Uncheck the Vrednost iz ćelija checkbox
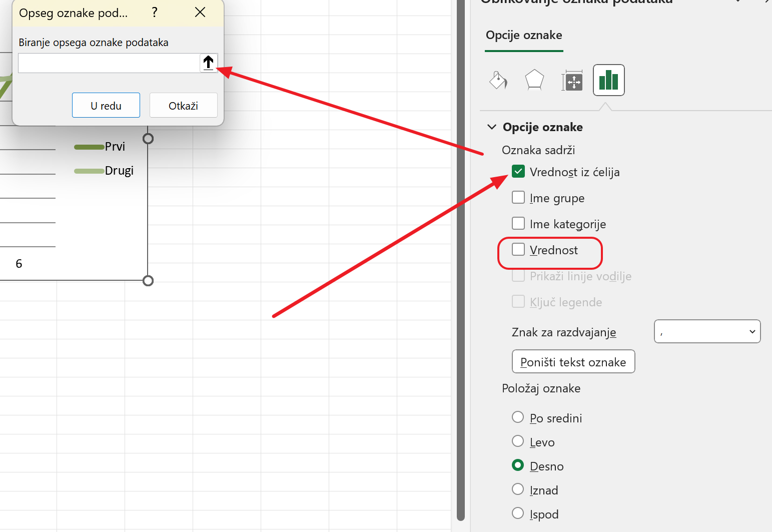This screenshot has height=532, width=772. [518, 172]
